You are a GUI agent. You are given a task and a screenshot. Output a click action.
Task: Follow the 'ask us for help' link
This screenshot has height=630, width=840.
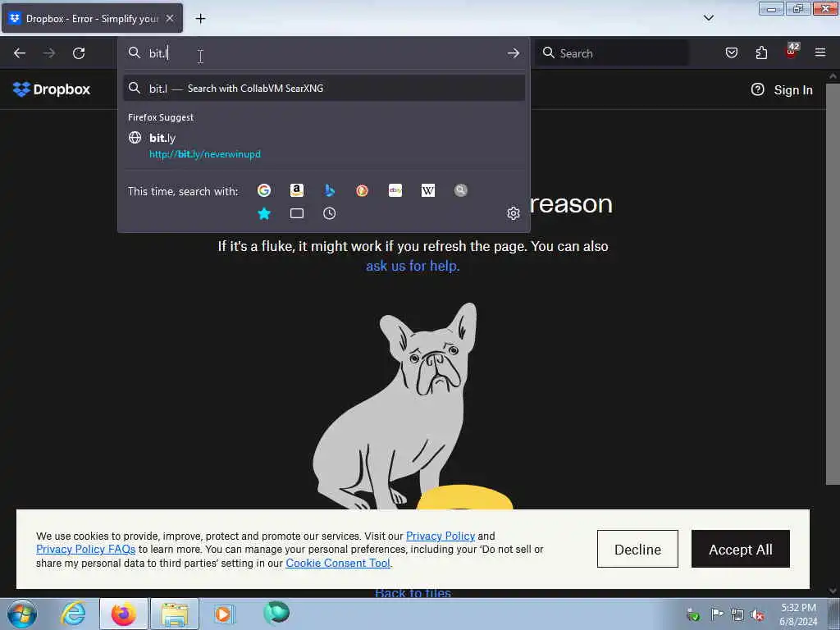[413, 266]
